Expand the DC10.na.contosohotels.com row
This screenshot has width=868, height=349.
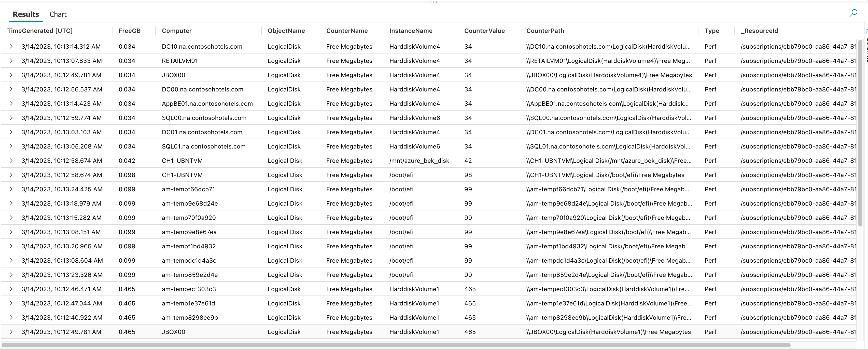(11, 47)
